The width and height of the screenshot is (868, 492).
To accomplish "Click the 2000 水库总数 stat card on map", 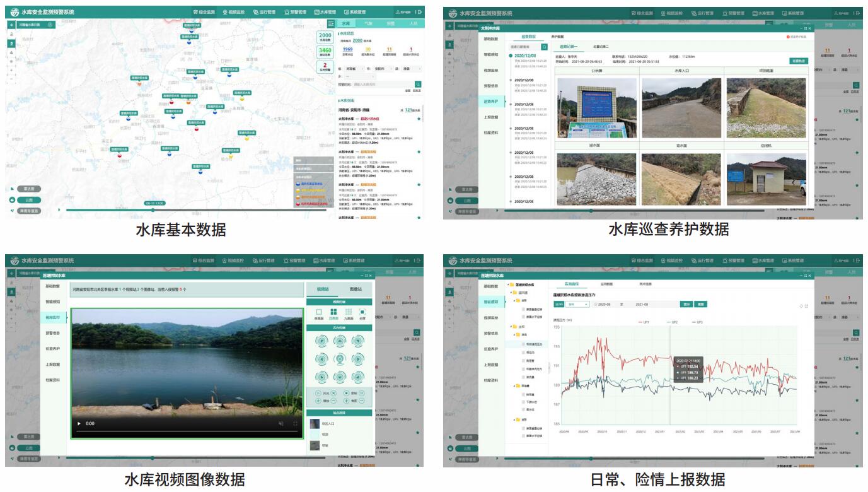I will pyautogui.click(x=325, y=37).
